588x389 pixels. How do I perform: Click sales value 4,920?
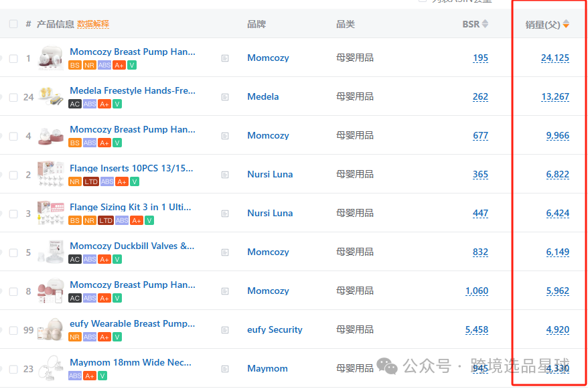click(x=558, y=330)
